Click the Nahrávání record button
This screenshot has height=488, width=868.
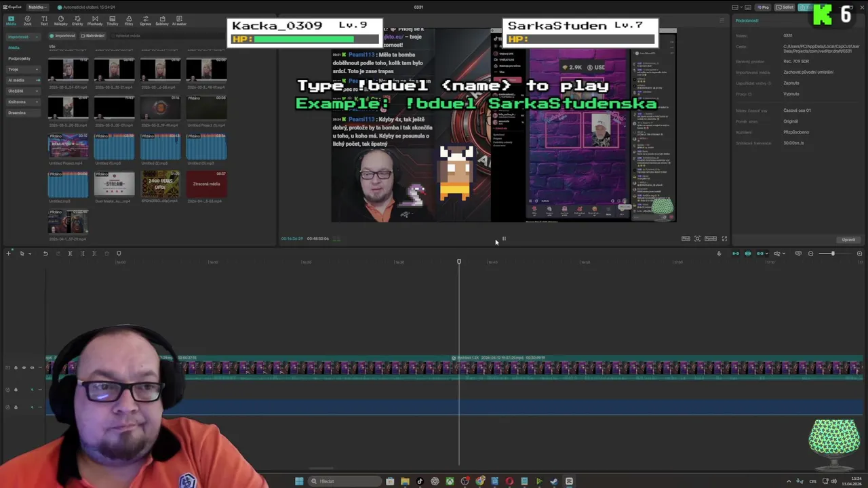93,36
